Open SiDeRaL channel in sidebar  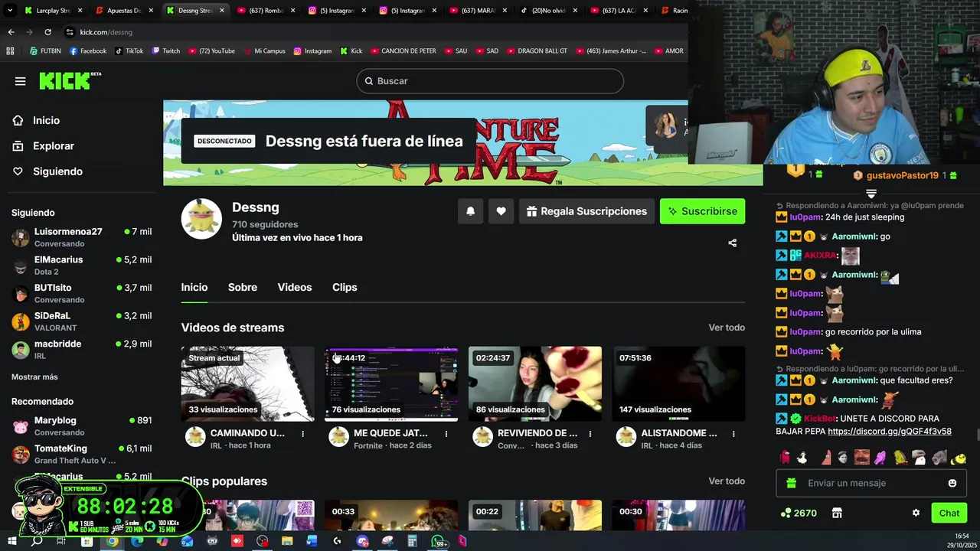(x=81, y=321)
